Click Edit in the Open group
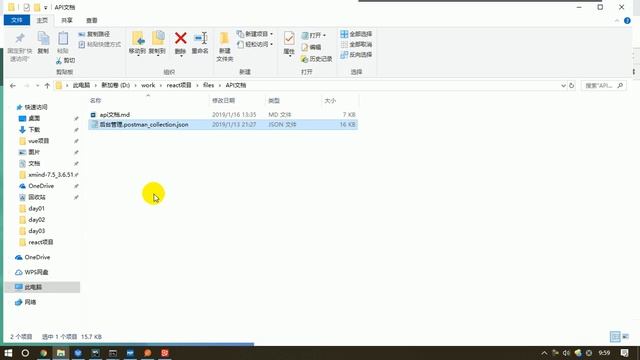This screenshot has width=640, height=360. 311,47
